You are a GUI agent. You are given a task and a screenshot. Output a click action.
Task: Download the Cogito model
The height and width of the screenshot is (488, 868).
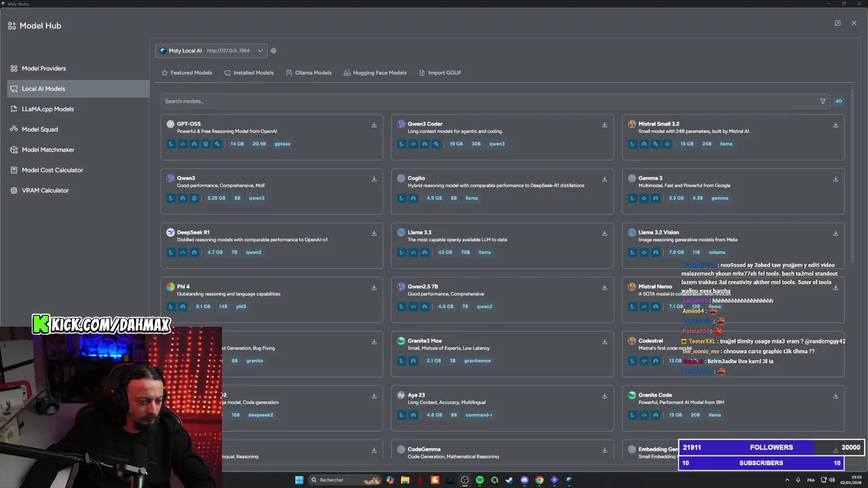pyautogui.click(x=605, y=179)
